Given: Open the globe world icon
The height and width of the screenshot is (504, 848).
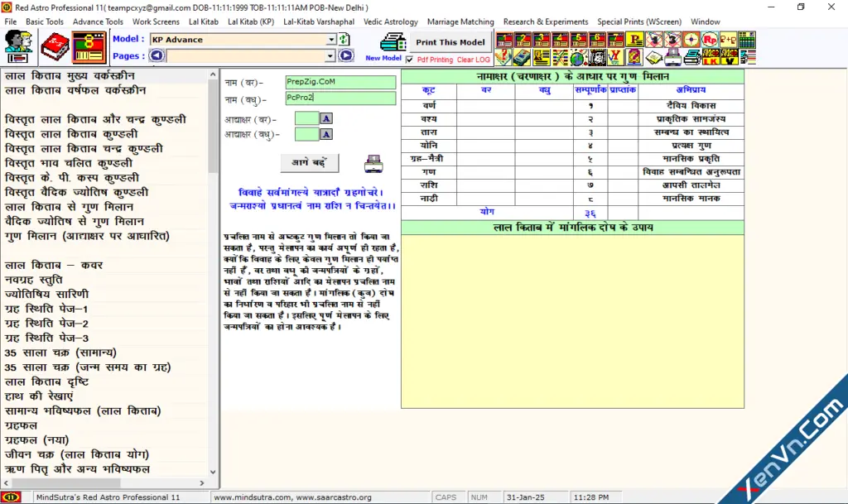Looking at the screenshot, I should point(578,57).
